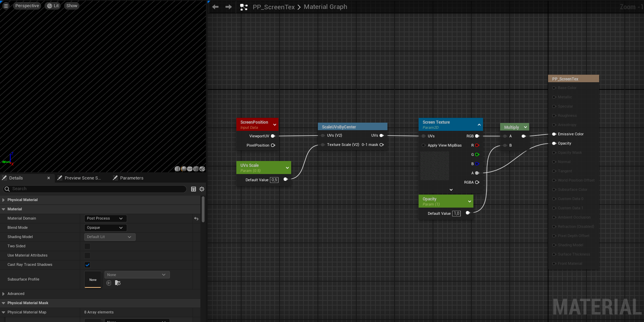Click the Apply View MipBias input pin
Viewport: 644px width, 322px height.
424,145
